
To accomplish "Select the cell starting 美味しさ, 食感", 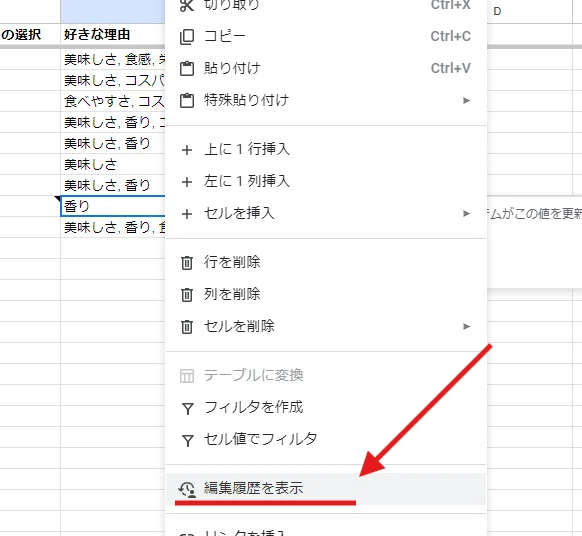I will click(x=113, y=59).
